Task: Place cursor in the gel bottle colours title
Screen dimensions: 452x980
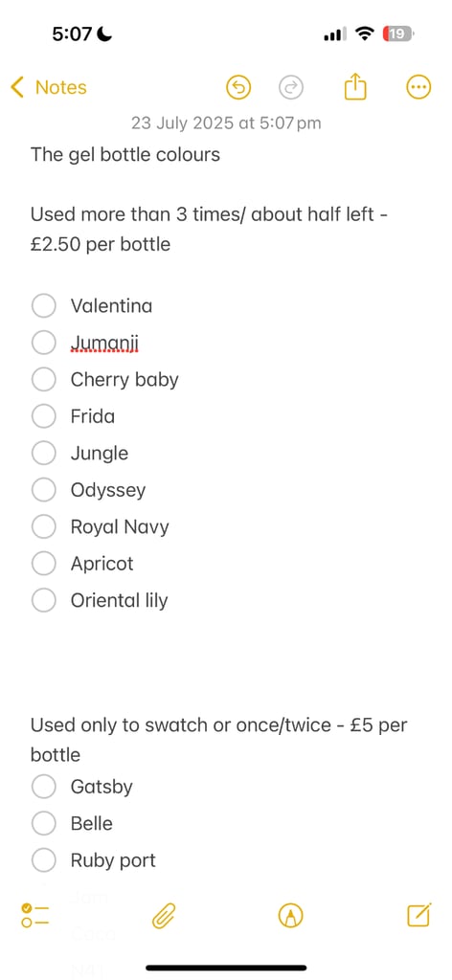Action: (125, 154)
